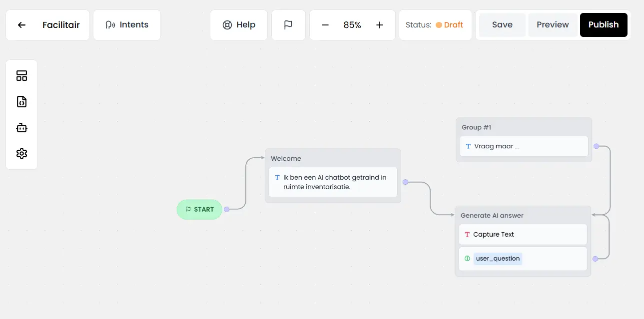Image resolution: width=644 pixels, height=319 pixels.
Task: Click the flag icon in top toolbar
Action: point(288,25)
